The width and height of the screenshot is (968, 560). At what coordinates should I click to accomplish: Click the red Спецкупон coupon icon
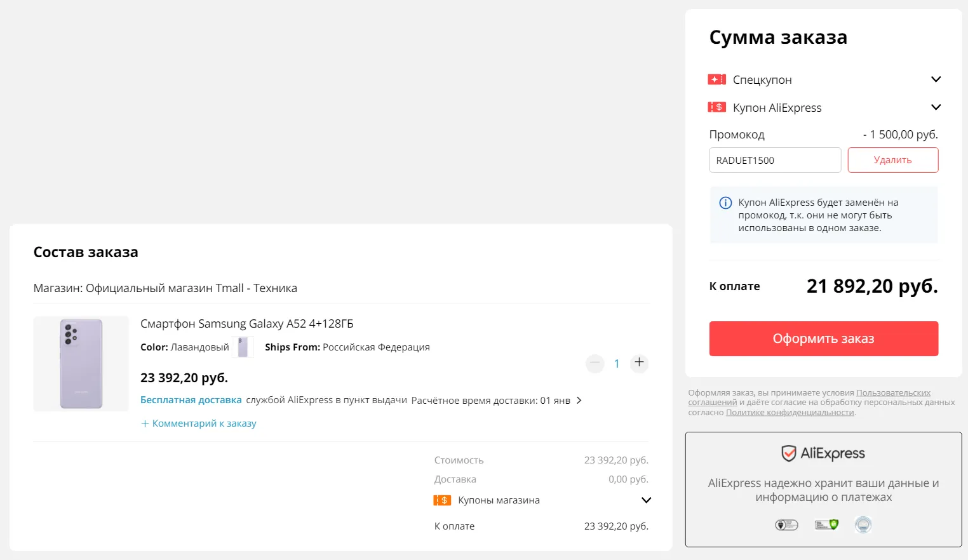click(716, 79)
